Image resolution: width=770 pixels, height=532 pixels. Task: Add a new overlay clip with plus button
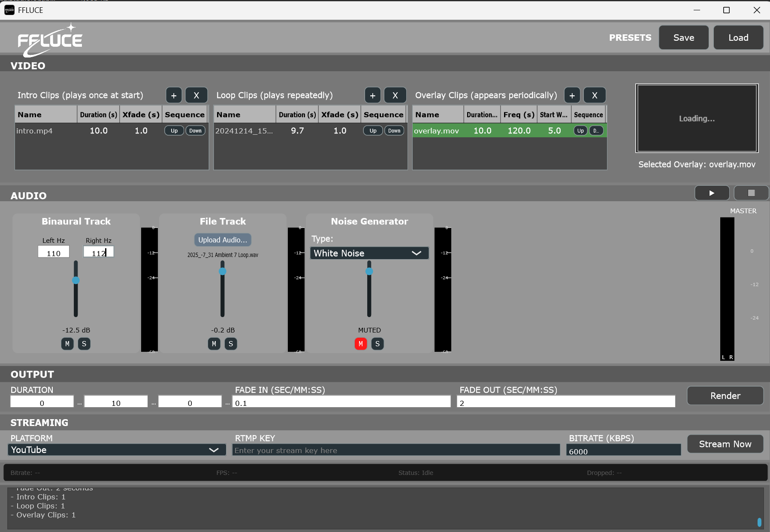point(572,95)
